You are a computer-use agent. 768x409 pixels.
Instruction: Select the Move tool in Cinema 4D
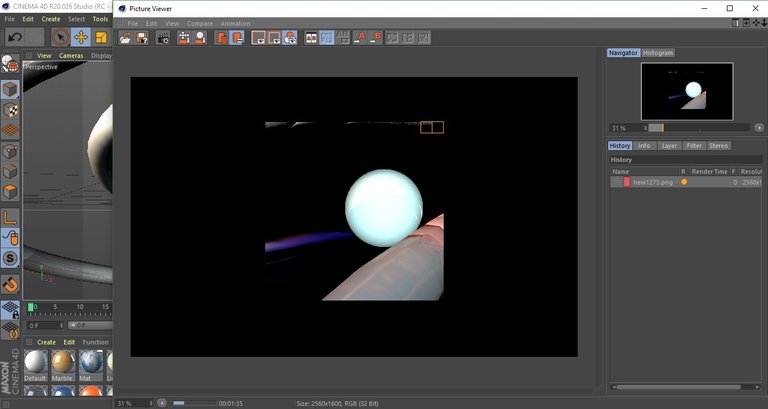81,37
